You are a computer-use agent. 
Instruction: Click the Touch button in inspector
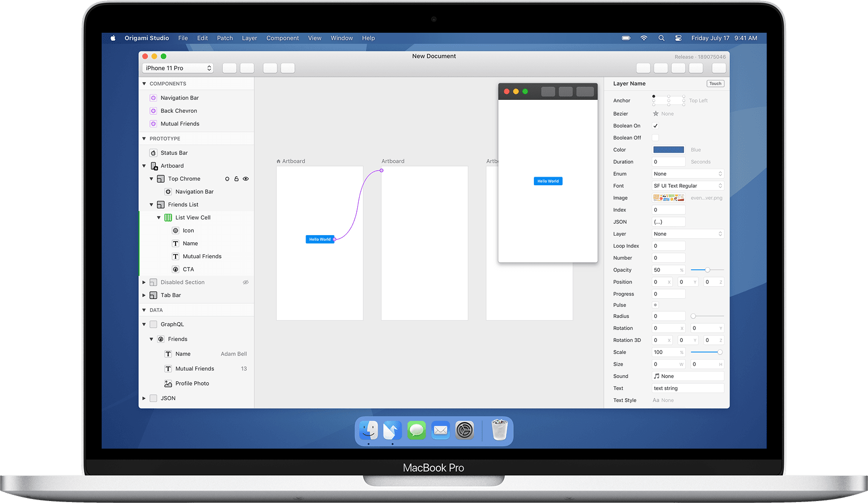pos(716,84)
